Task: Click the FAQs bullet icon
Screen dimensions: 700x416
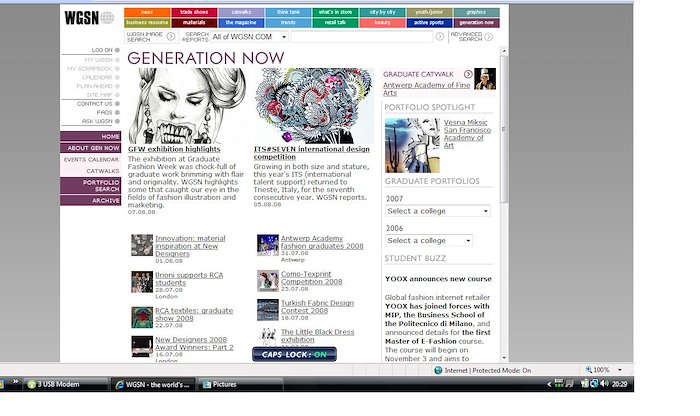Action: coord(117,112)
